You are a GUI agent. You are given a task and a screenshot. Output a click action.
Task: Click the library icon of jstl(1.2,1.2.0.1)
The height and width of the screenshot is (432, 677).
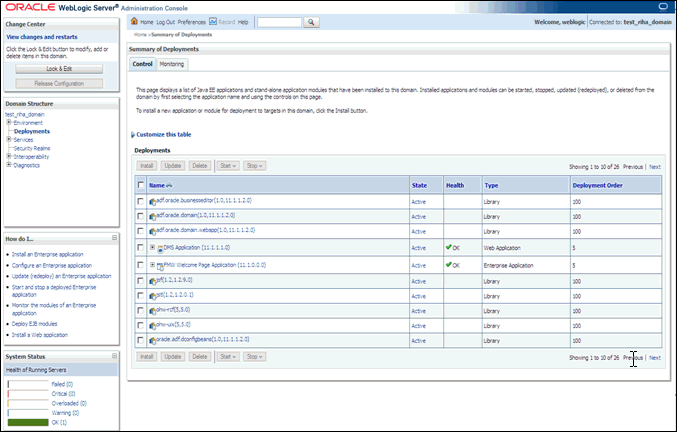[x=152, y=296]
